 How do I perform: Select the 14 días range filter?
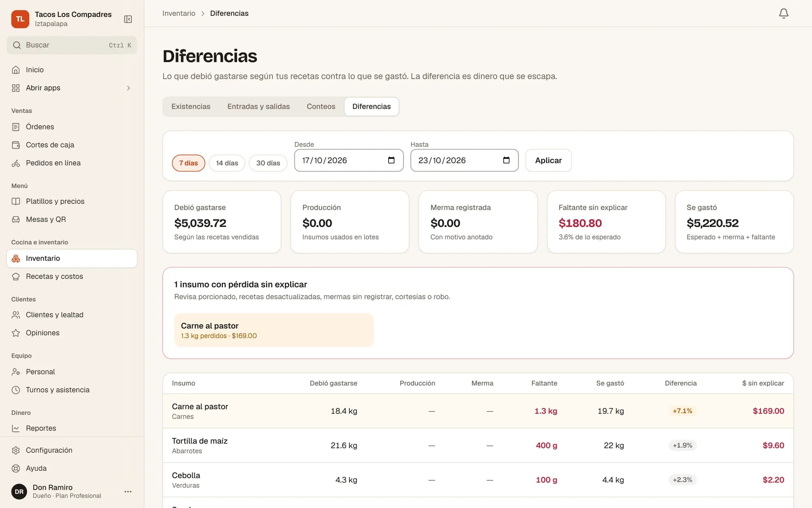227,163
